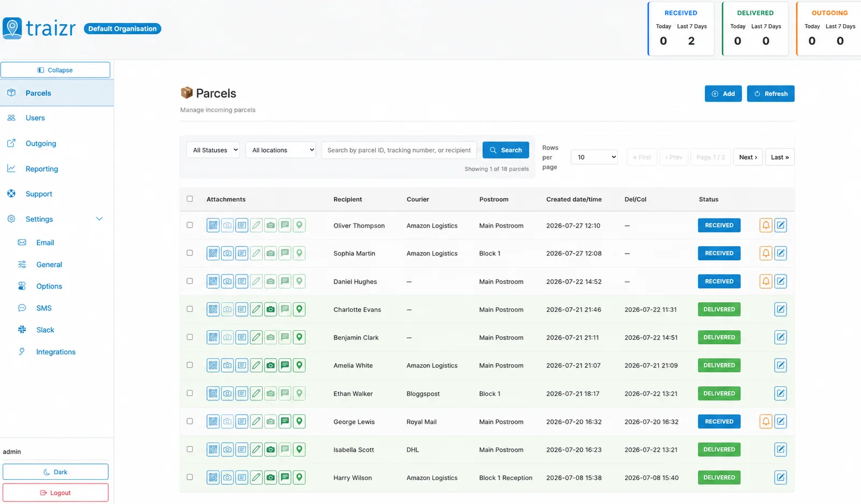Tick the Charlotte Evans row checkbox
This screenshot has height=504, width=861.
coord(189,309)
